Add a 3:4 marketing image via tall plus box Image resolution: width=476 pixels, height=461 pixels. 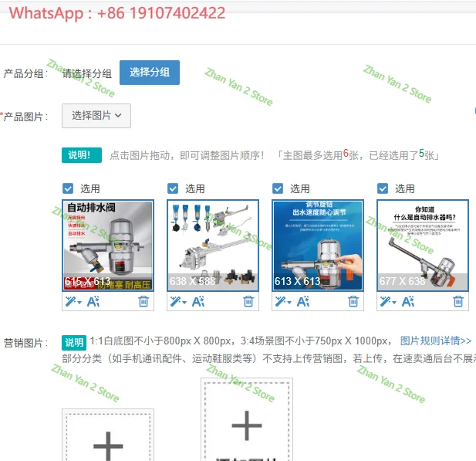click(247, 419)
